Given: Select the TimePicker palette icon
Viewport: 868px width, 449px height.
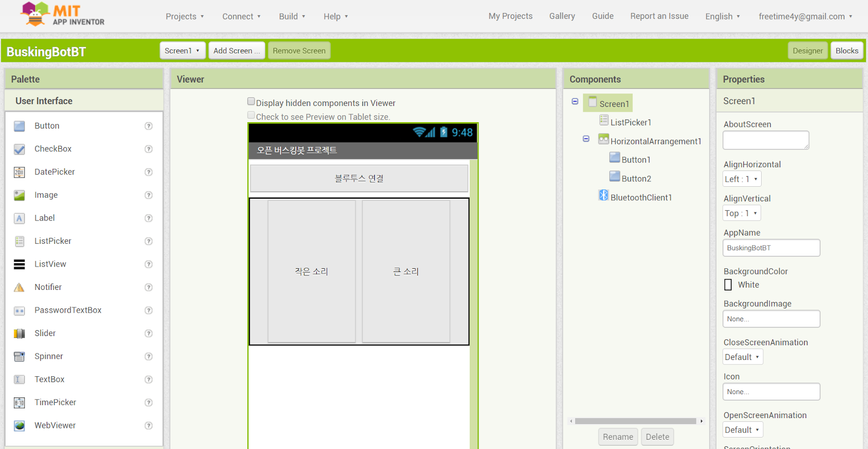Looking at the screenshot, I should [20, 403].
